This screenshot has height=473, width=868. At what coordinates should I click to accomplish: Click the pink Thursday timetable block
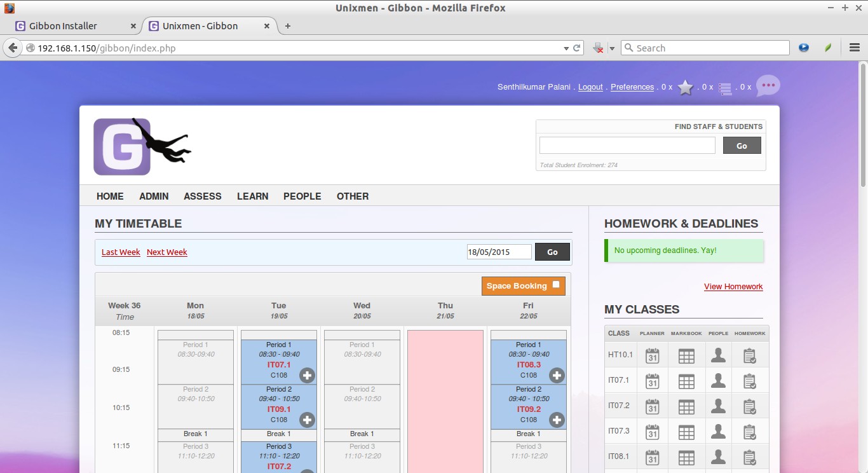pyautogui.click(x=445, y=401)
